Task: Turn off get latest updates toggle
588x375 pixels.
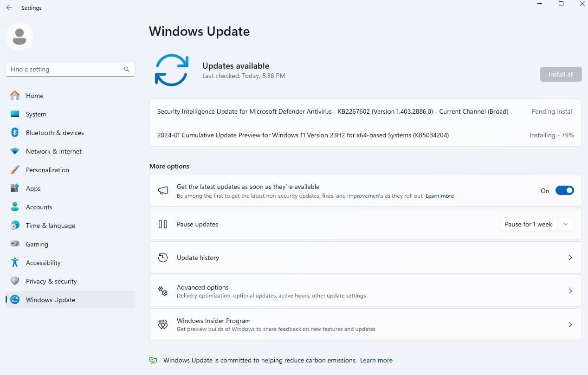Action: (x=564, y=190)
